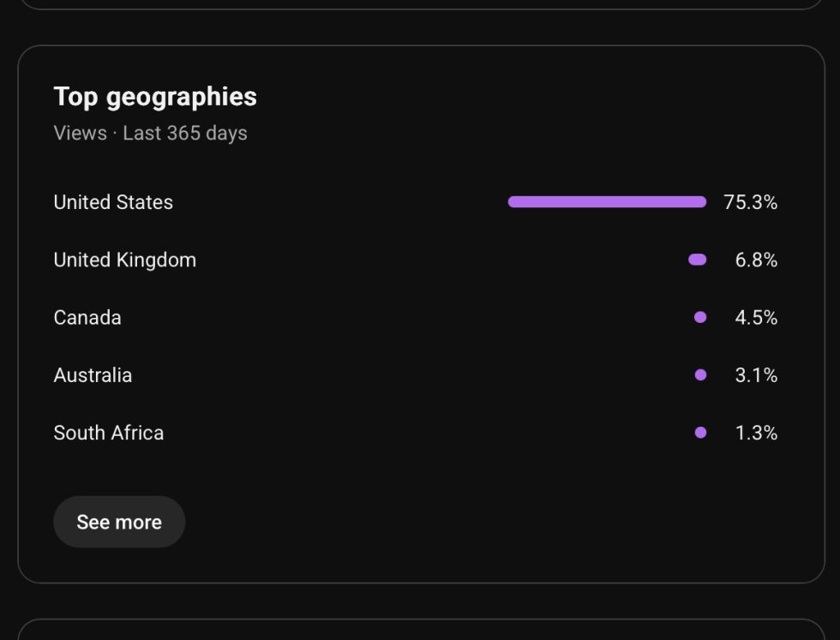Select the United Kingdom row label
Image resolution: width=840 pixels, height=640 pixels.
[x=125, y=260]
